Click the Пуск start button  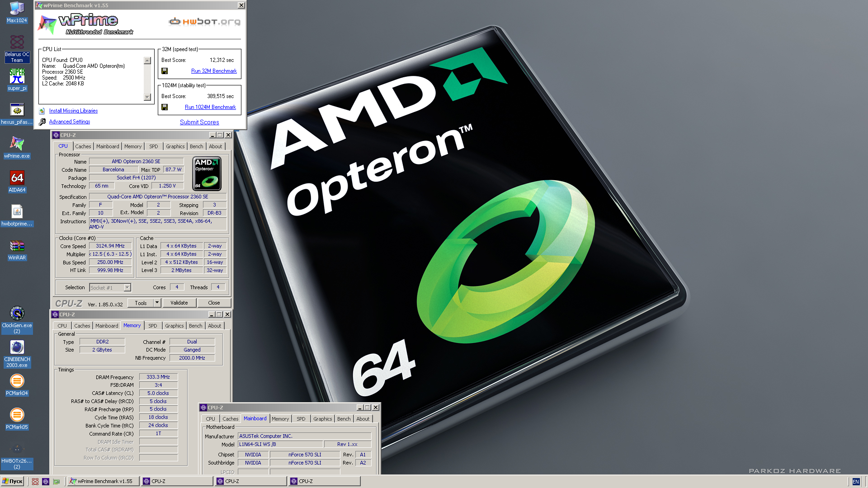click(13, 482)
